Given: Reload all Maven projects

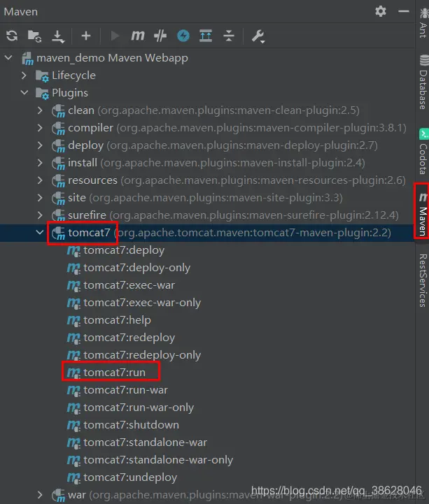Looking at the screenshot, I should point(12,36).
